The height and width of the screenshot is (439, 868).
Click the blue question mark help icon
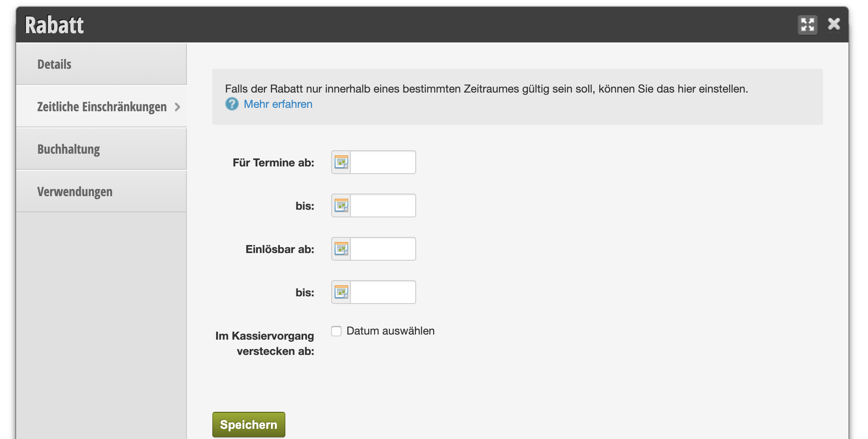[232, 104]
